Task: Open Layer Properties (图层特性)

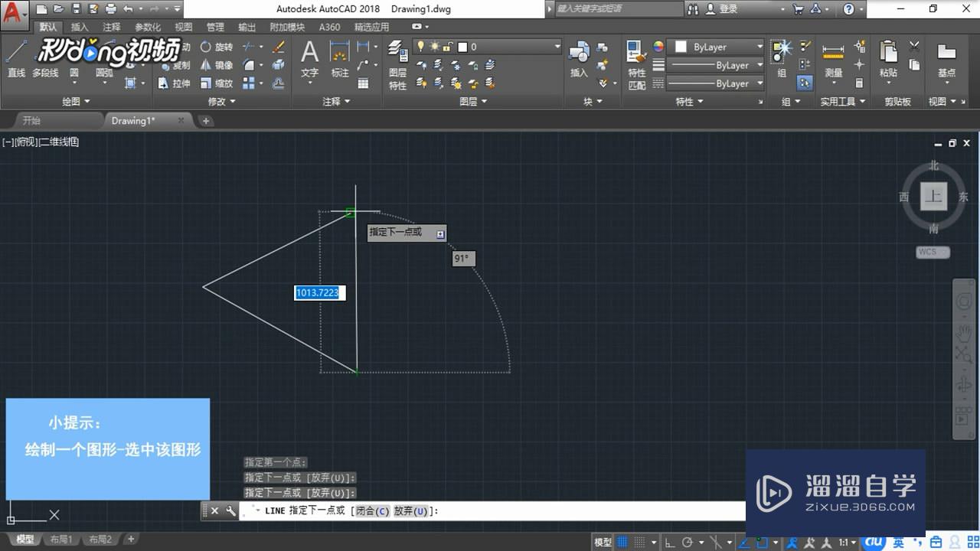Action: pos(397,65)
